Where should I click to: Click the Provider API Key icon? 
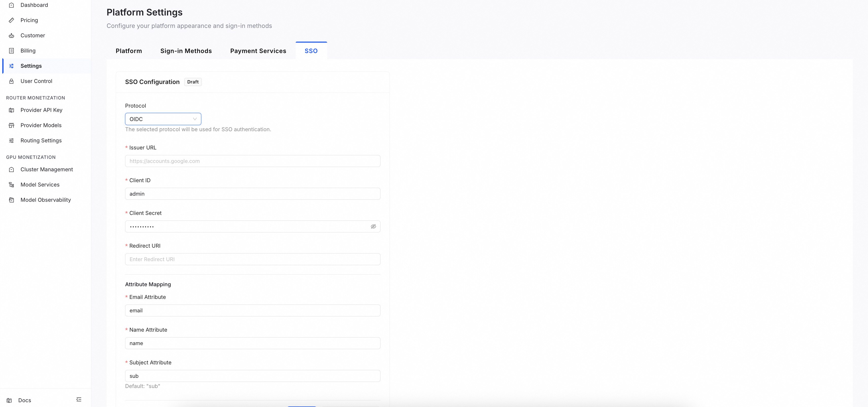click(x=11, y=110)
